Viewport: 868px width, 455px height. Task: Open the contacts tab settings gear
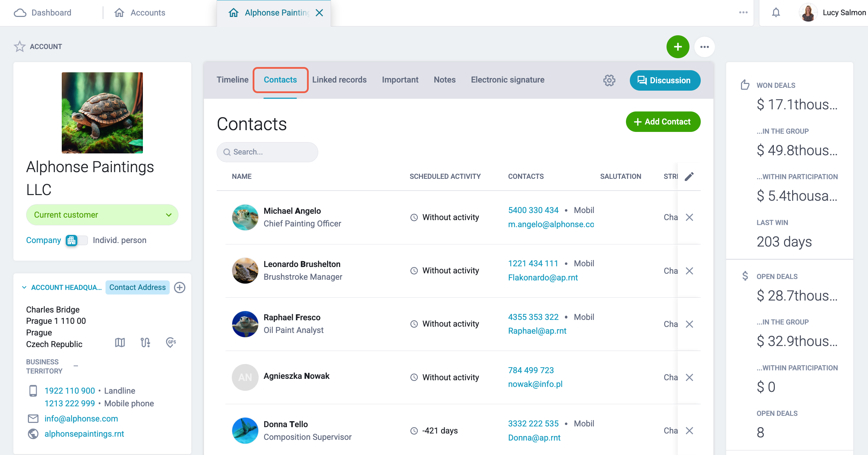coord(609,80)
